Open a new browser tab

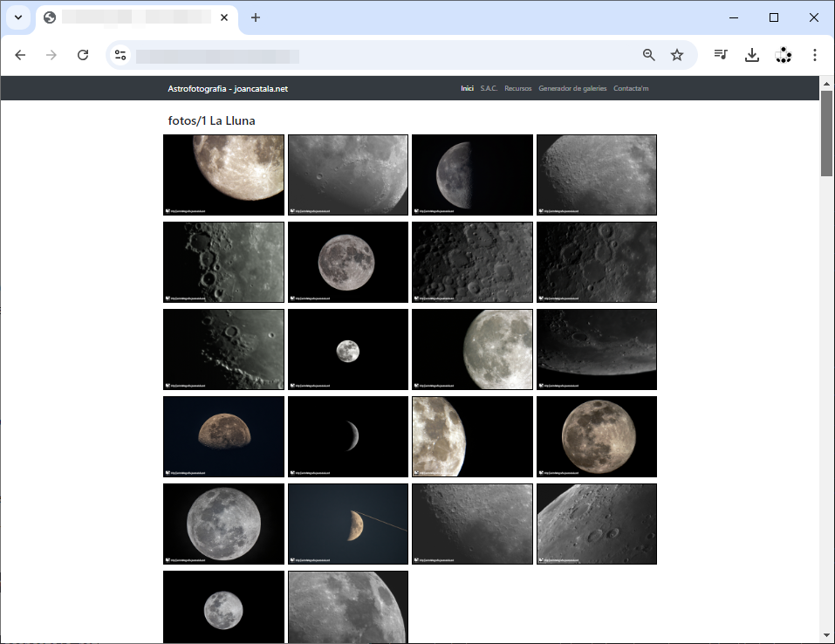tap(256, 17)
